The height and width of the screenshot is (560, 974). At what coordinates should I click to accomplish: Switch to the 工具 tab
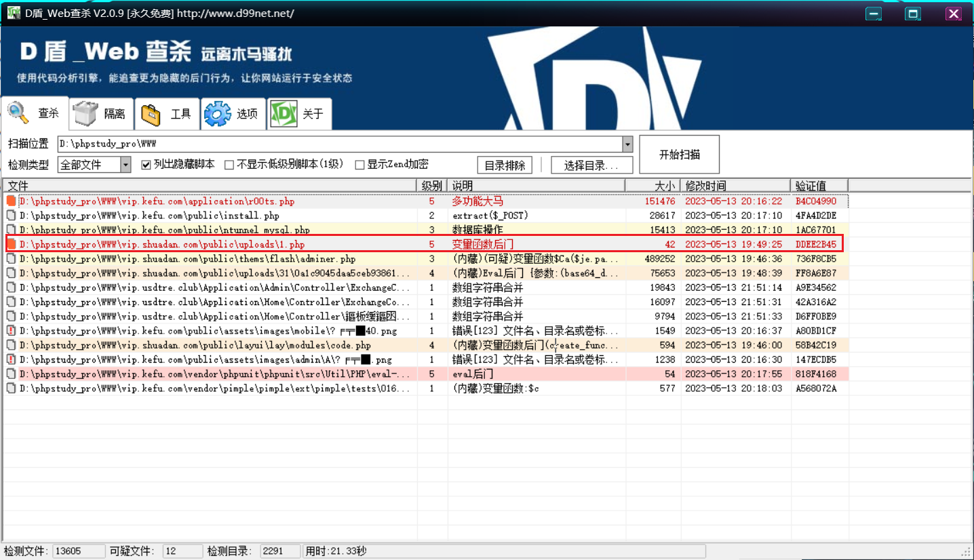pyautogui.click(x=167, y=114)
